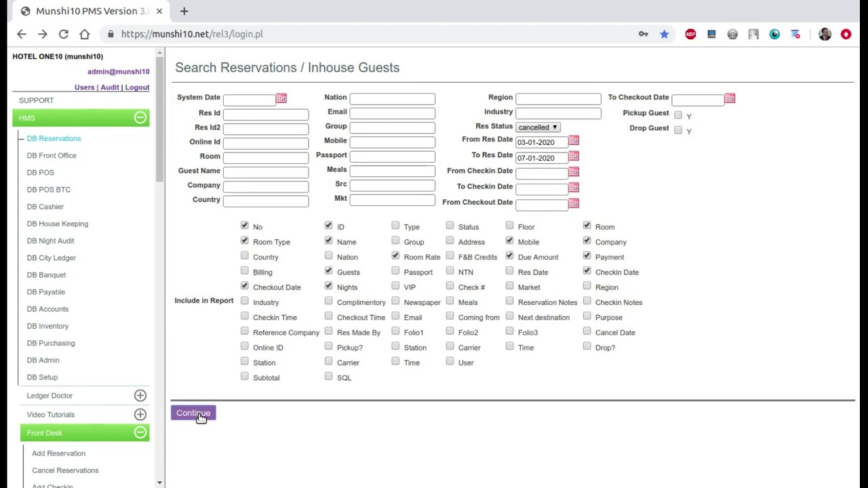Open DB Setup menu item
Screen dimensions: 868x488
tap(42, 378)
